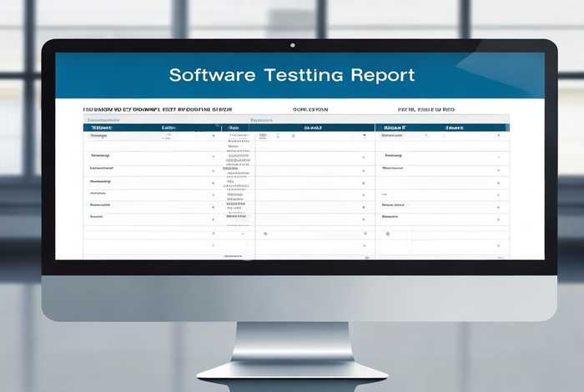The width and height of the screenshot is (584, 392).
Task: Open the leftmost section heading above tables
Action: (157, 109)
